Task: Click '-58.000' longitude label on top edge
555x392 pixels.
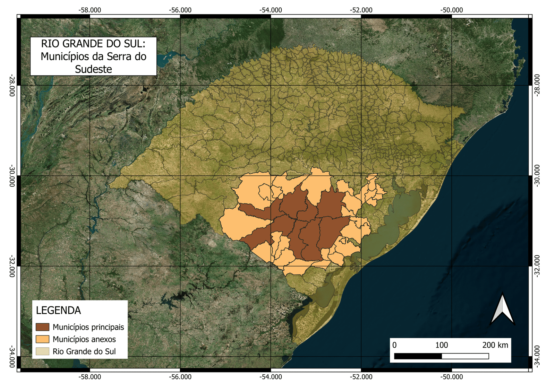Action: tap(89, 10)
